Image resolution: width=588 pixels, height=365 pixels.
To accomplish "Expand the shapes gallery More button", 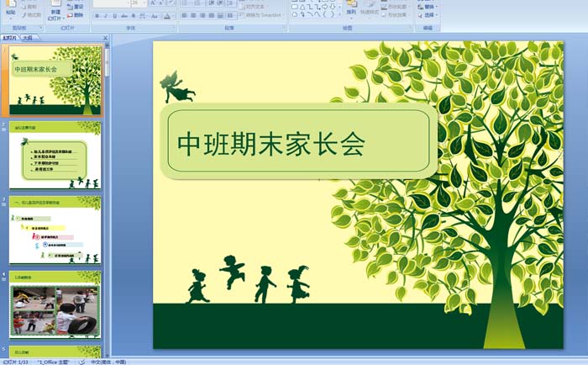I will tap(339, 14).
